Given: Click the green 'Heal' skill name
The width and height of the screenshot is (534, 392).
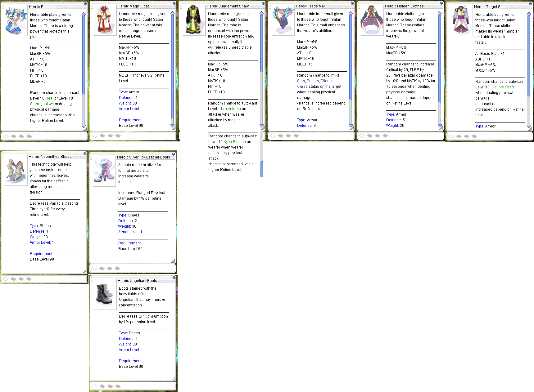Looking at the screenshot, I should (x=49, y=98).
